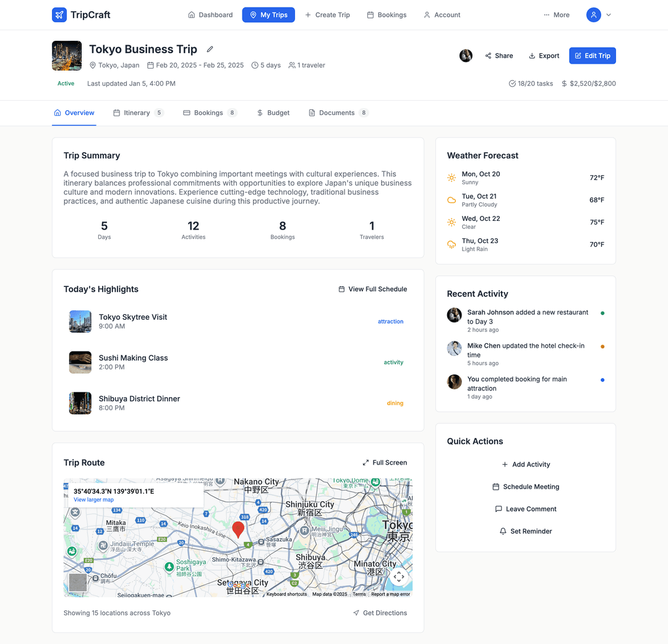The image size is (668, 644).
Task: Navigate to the Dashboard menu item
Action: point(210,14)
